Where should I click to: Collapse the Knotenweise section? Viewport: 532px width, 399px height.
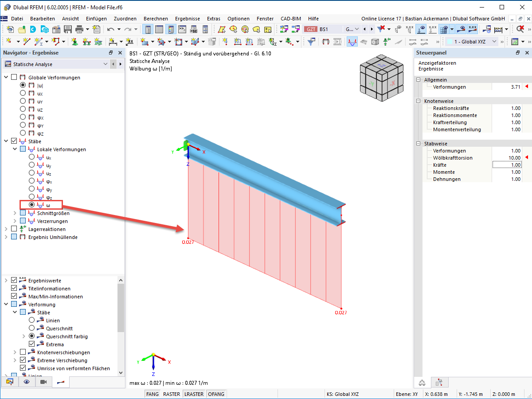419,101
